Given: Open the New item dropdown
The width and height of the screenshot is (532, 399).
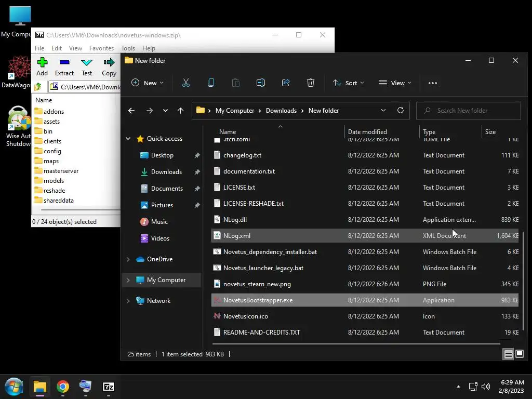Looking at the screenshot, I should pyautogui.click(x=147, y=83).
